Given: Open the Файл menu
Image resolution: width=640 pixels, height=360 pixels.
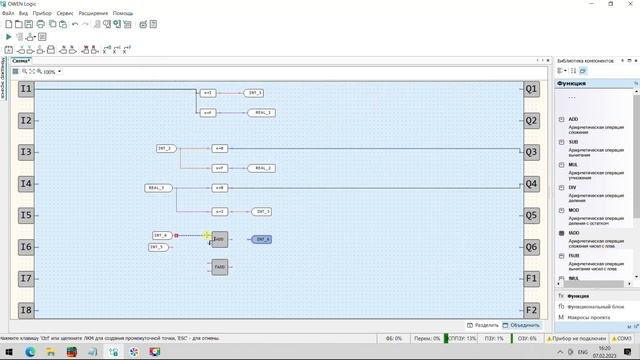Looking at the screenshot, I should click(8, 13).
